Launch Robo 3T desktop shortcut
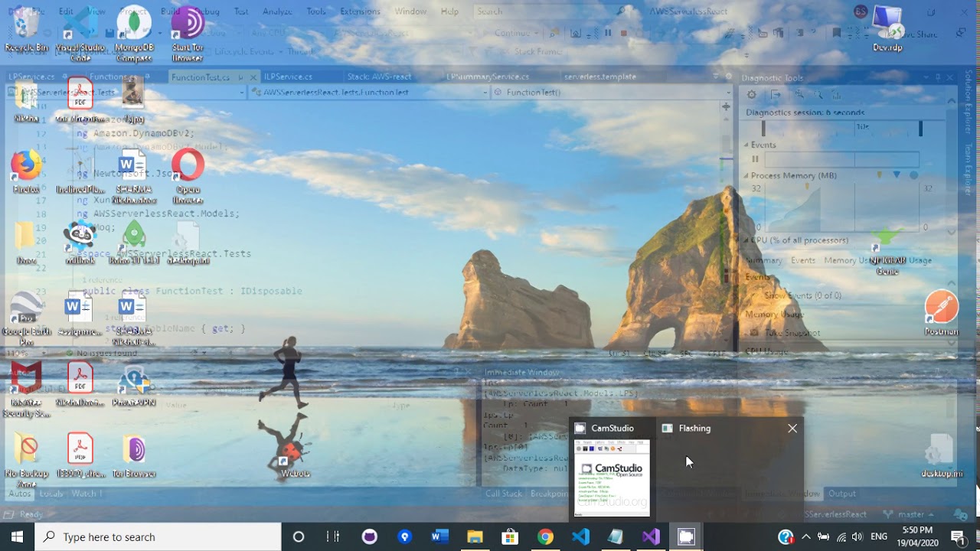Viewport: 980px width, 551px height. [134, 242]
